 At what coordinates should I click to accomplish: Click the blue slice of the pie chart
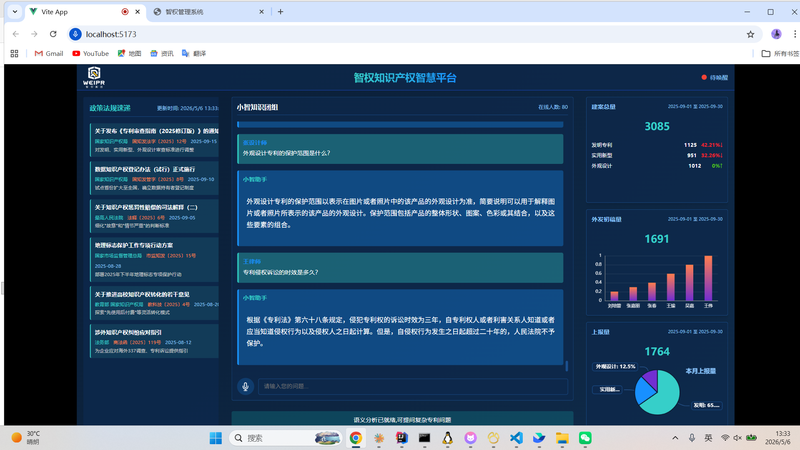(x=644, y=392)
